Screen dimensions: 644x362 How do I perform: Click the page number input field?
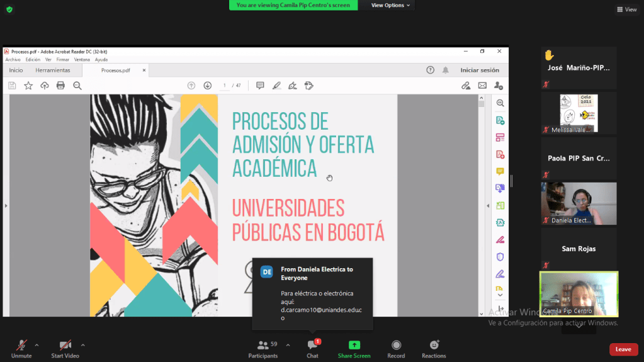coord(225,86)
